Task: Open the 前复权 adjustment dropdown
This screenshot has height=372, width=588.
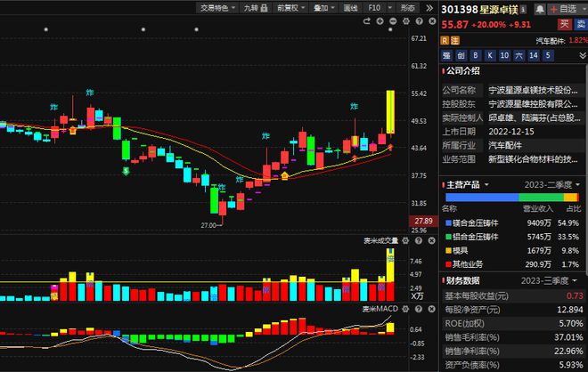Action: [x=290, y=7]
